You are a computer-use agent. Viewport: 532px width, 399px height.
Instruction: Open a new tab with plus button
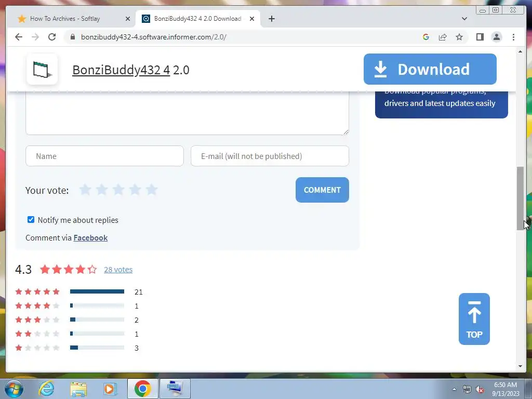coord(272,19)
